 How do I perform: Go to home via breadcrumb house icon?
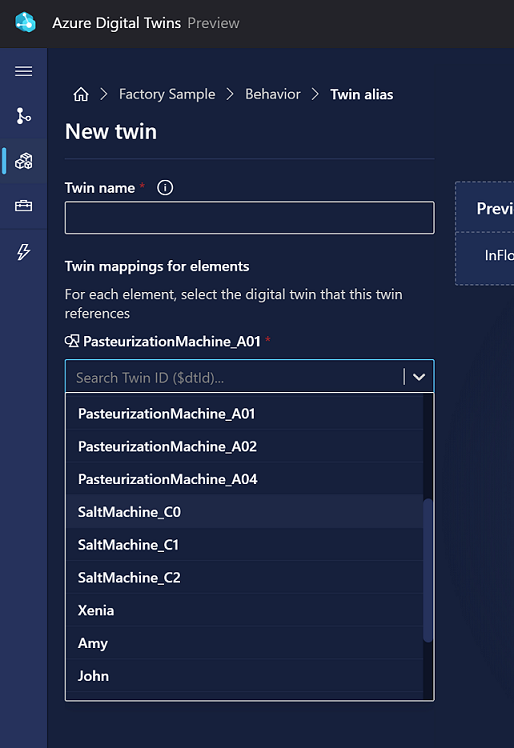81,94
